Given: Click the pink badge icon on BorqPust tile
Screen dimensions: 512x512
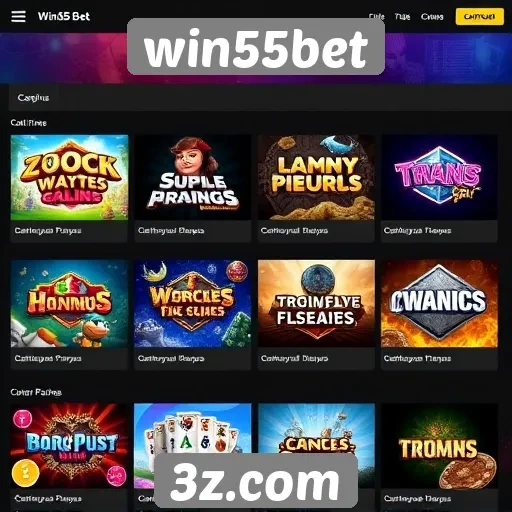Looking at the screenshot, I should point(22,419).
